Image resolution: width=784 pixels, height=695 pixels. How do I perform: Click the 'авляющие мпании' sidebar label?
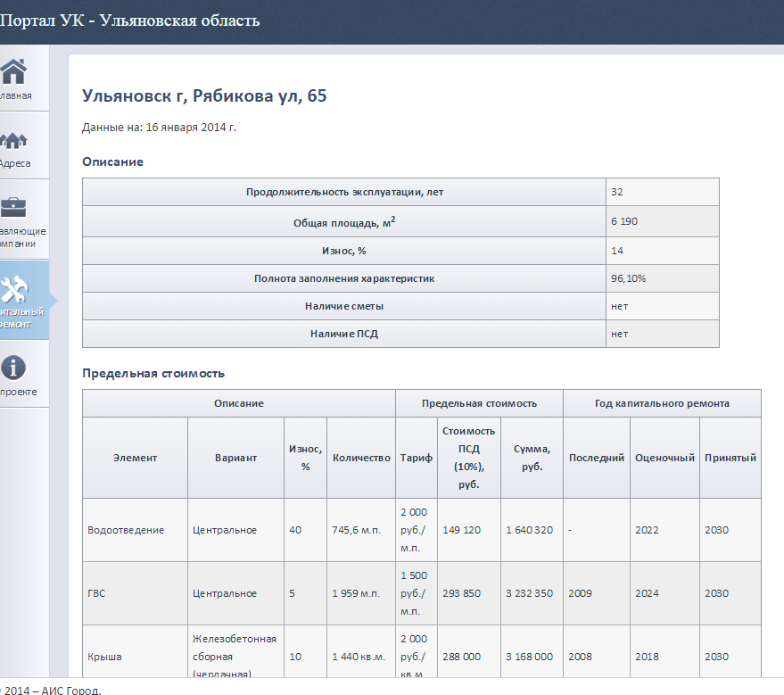click(23, 237)
